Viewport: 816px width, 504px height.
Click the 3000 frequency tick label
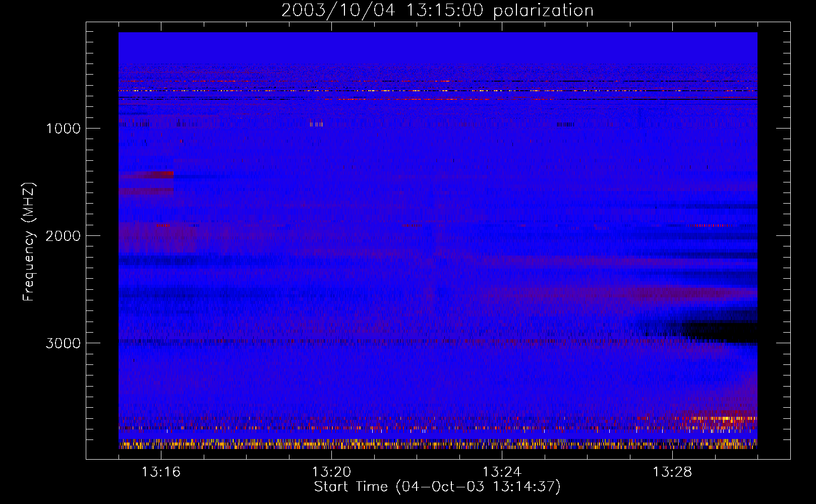click(x=63, y=343)
